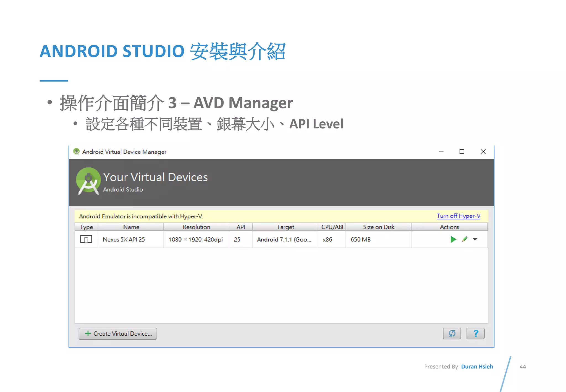This screenshot has width=566, height=392.
Task: Edit the Nexus 5X AVD with pencil icon
Action: pos(465,239)
